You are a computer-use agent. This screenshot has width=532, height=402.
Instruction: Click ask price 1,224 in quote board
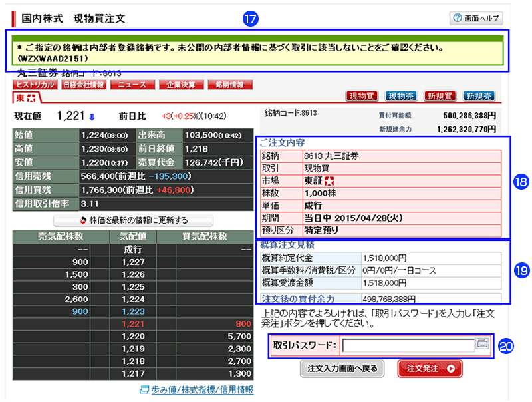133,300
